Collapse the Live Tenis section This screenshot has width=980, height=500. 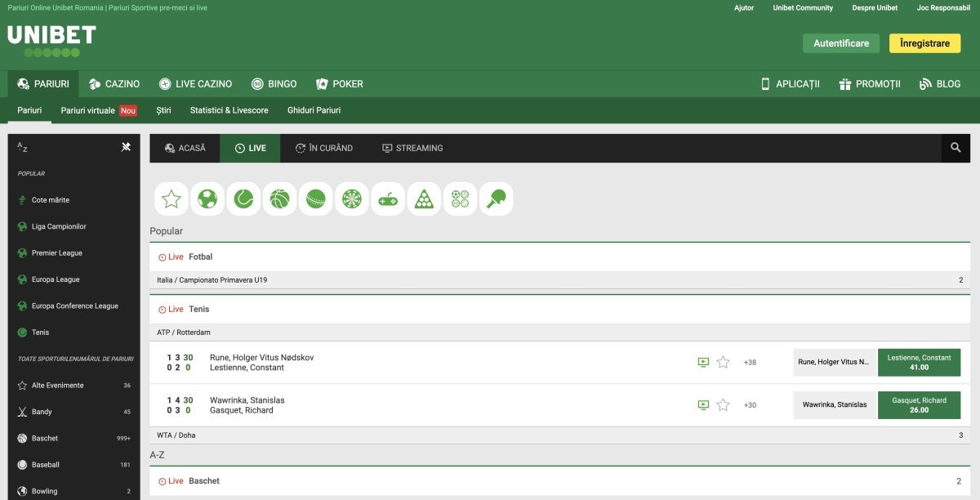(x=560, y=309)
